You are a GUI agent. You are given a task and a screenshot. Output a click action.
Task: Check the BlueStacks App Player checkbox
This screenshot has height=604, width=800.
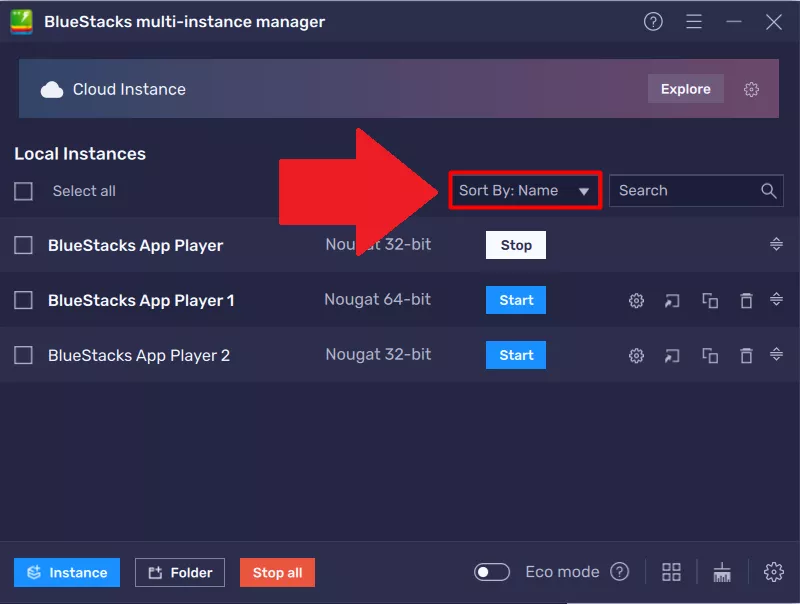pyautogui.click(x=23, y=244)
